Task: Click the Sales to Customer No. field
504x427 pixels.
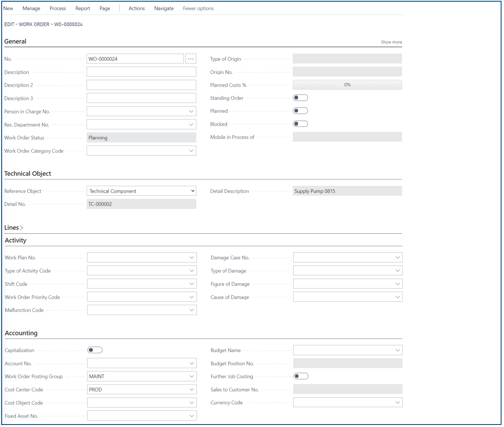Action: (x=348, y=389)
